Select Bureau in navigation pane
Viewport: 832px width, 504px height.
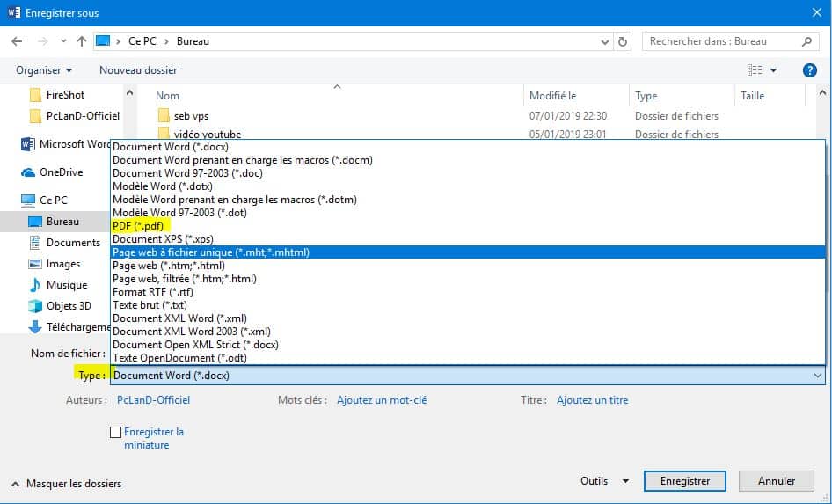coord(55,222)
